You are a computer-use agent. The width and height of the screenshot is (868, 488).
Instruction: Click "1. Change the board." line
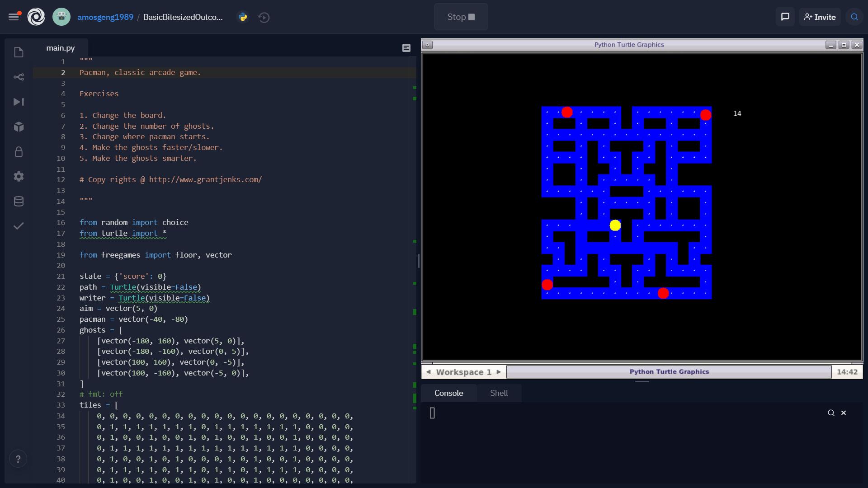(123, 115)
